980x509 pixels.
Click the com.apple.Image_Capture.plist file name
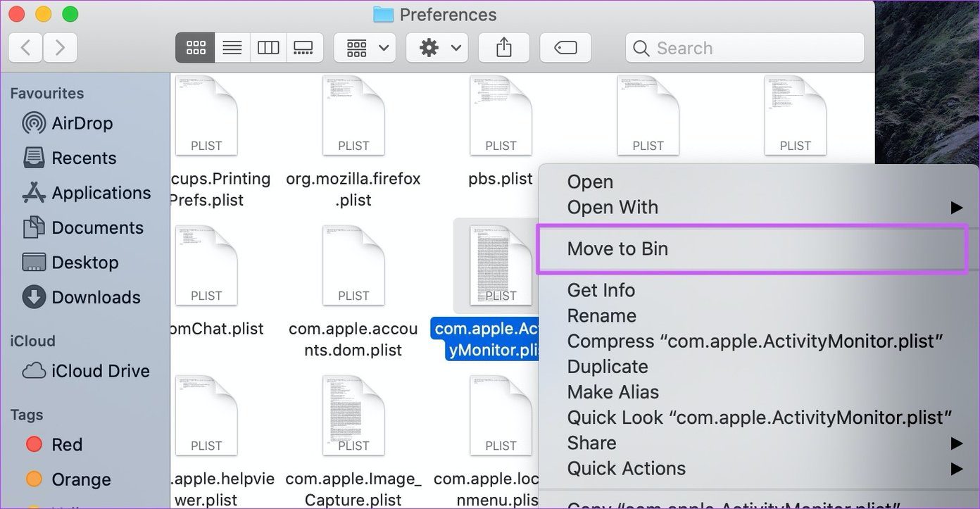tap(353, 489)
